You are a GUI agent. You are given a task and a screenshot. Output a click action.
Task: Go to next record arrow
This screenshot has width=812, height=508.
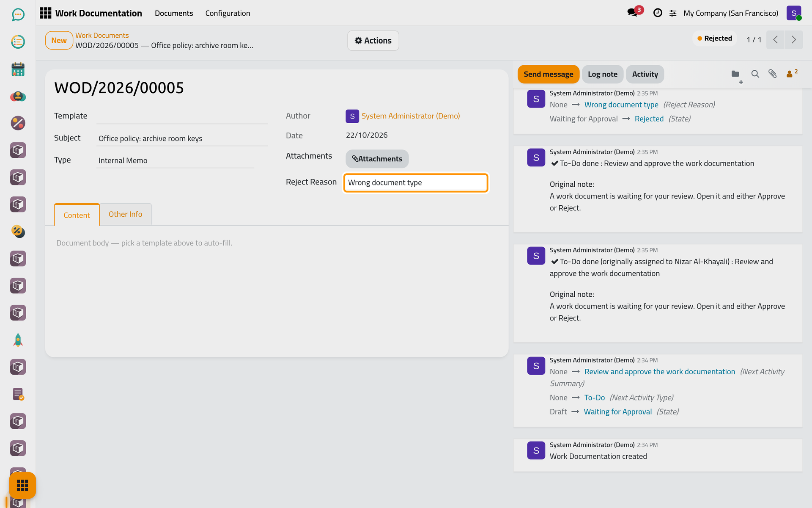point(794,40)
